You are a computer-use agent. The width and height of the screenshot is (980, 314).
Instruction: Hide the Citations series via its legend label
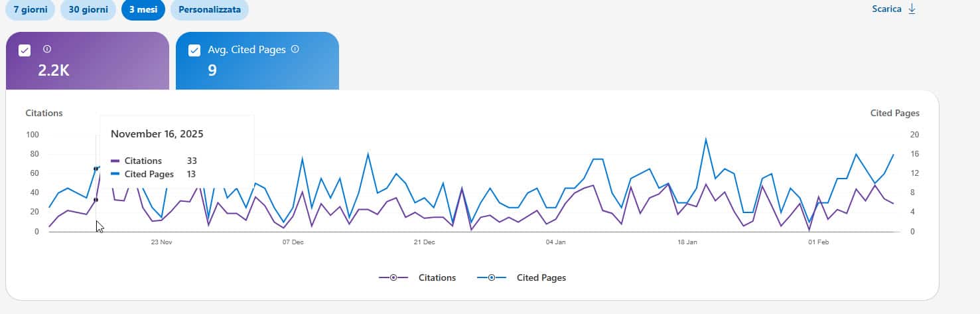coord(437,277)
